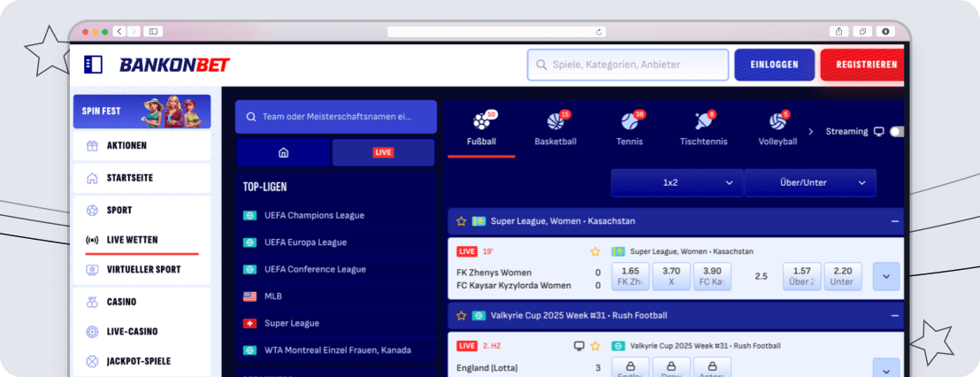Click the browser forward arrow
Screen dimensions: 980x377
tap(134, 31)
